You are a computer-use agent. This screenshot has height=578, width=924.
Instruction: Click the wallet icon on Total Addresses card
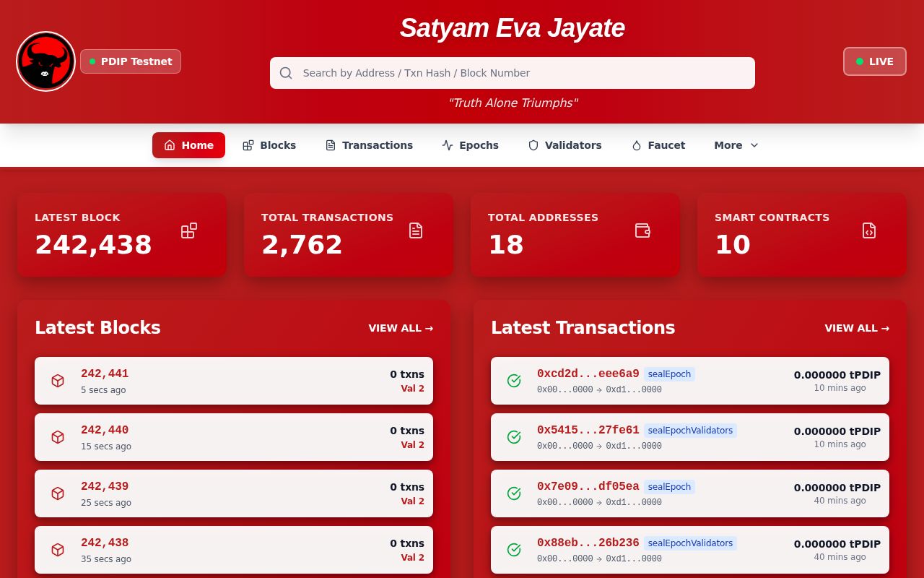point(642,230)
